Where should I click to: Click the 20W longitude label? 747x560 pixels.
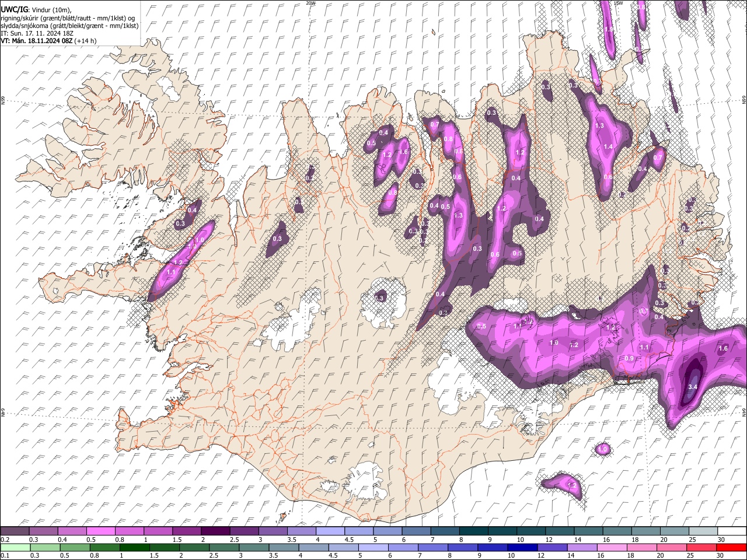(310, 3)
